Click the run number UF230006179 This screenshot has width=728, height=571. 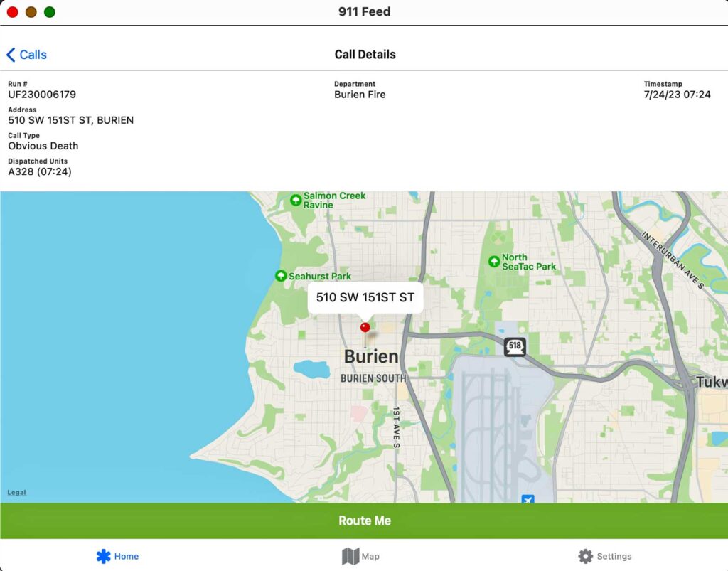42,95
